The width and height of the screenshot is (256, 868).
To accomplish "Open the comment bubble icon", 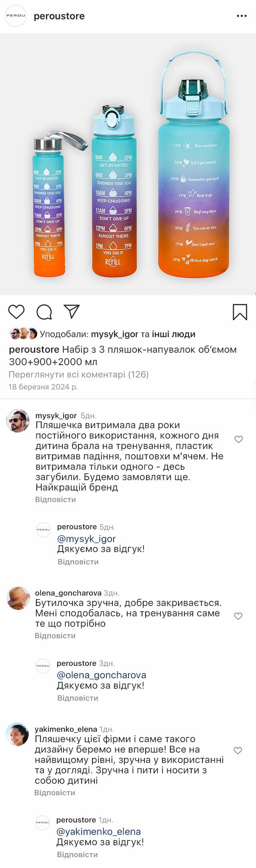I will pyautogui.click(x=44, y=312).
